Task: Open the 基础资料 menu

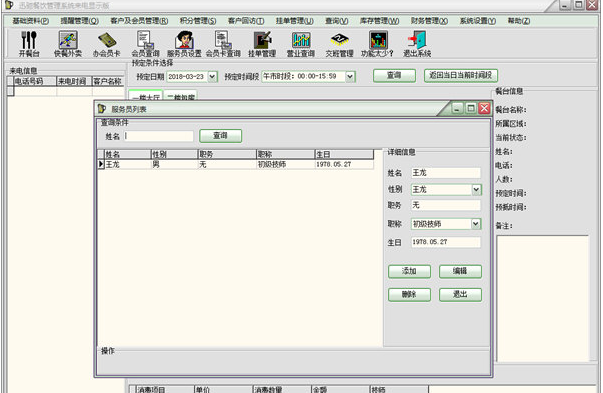Action: click(x=30, y=21)
